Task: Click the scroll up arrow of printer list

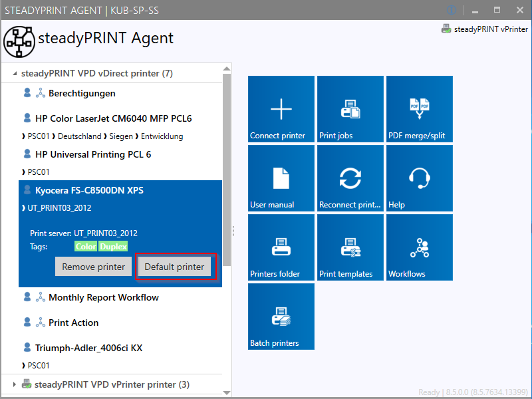Action: point(227,68)
